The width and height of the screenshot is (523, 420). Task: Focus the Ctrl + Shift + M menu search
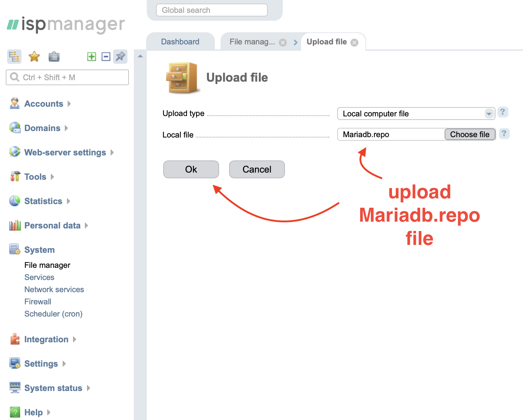[x=67, y=77]
